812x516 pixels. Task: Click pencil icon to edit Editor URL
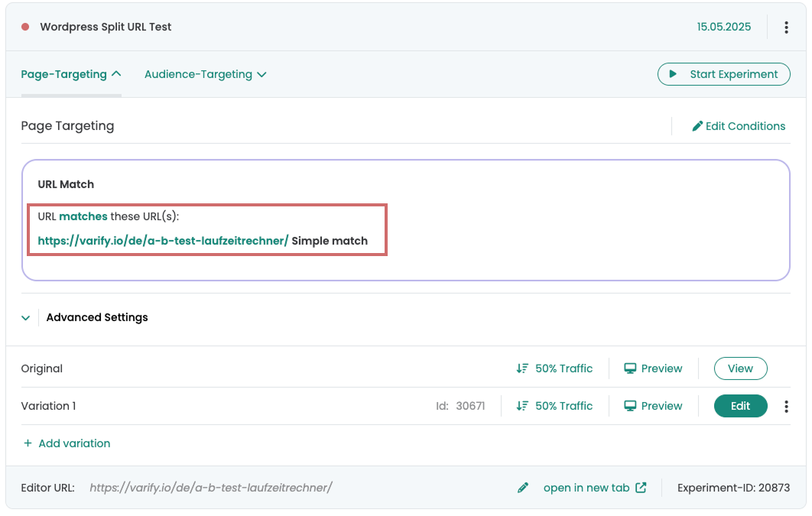click(x=523, y=488)
